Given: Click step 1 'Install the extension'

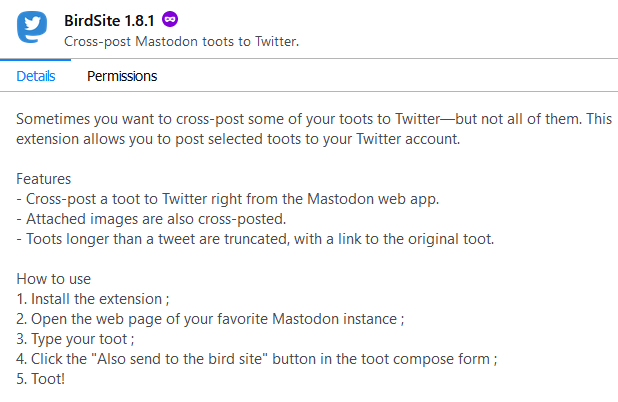Looking at the screenshot, I should [x=99, y=299].
